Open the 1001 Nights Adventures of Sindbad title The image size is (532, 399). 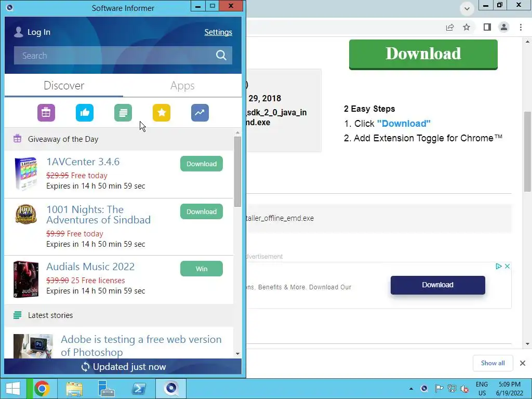click(98, 215)
